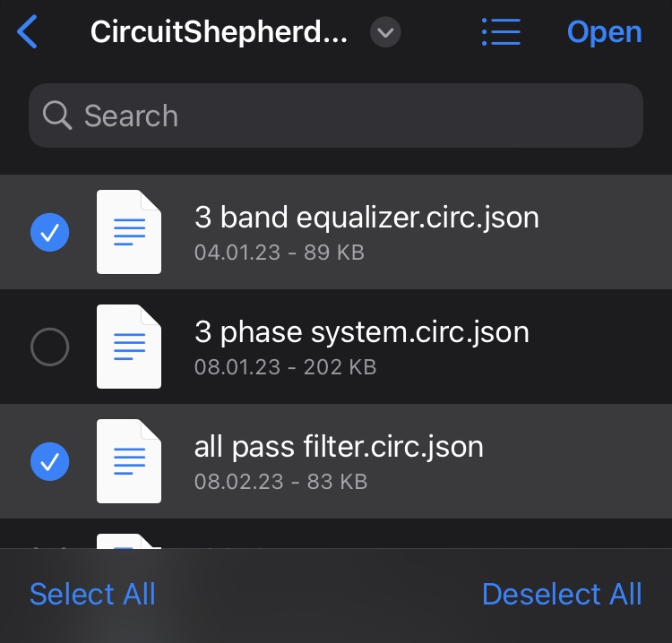Open the CircuitShepherd... folder title menu

point(219,32)
